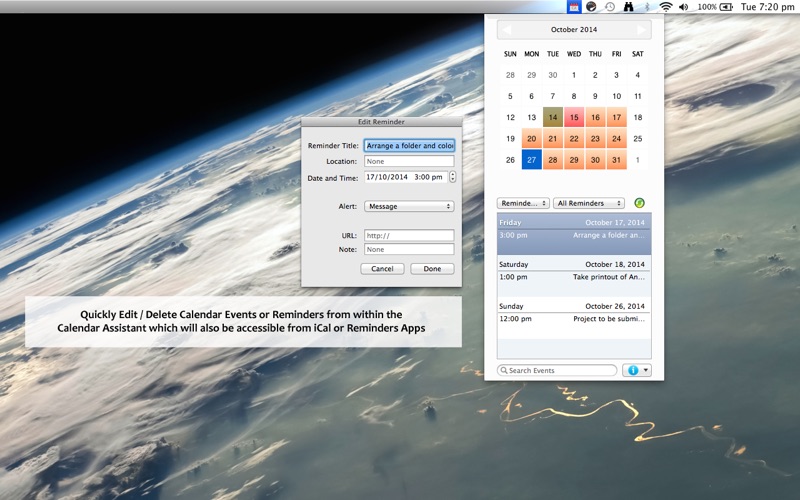800x500 pixels.
Task: Open Time Machine menu bar icon
Action: (610, 7)
